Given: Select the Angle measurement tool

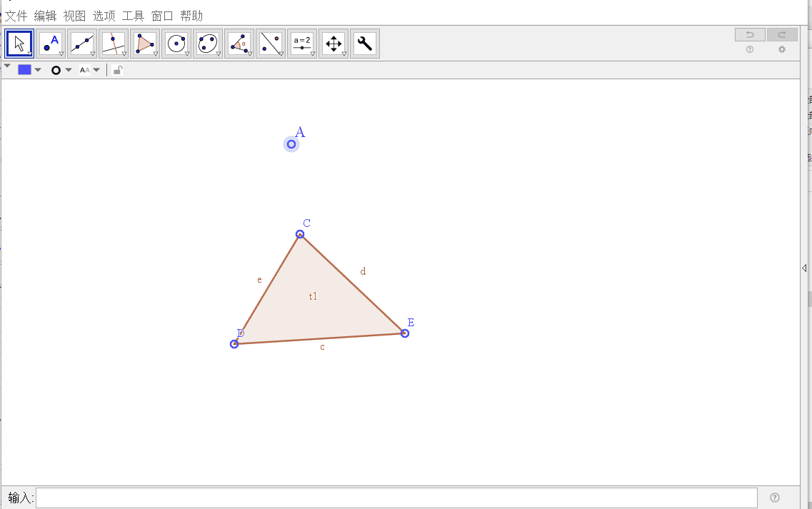Looking at the screenshot, I should tap(239, 44).
